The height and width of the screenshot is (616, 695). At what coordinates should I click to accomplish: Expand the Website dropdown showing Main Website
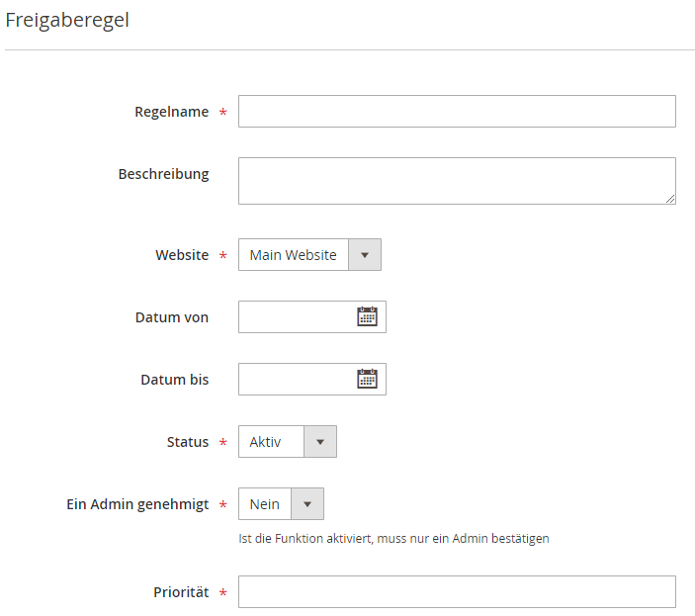coord(309,255)
